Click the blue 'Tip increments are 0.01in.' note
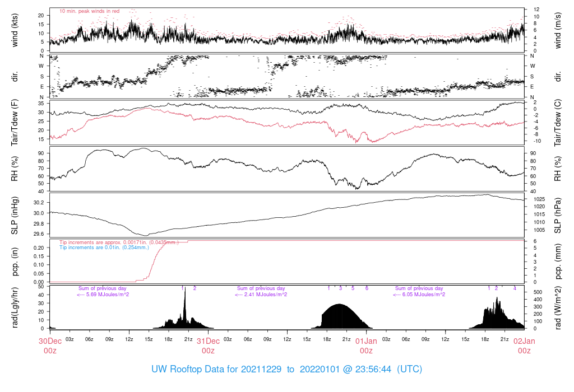574x392 pixels. point(104,247)
